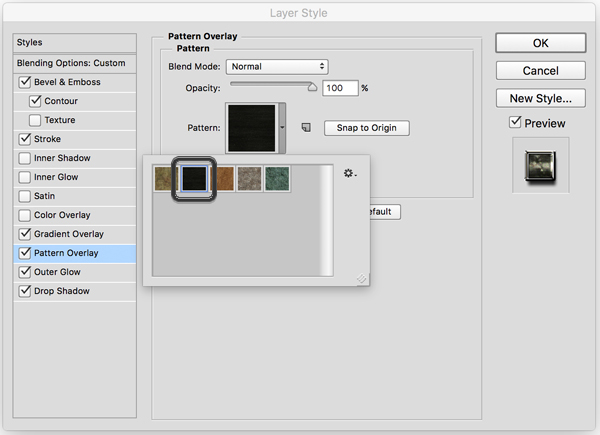Enable the Color Overlay checkbox
This screenshot has height=435, width=600.
(x=25, y=215)
